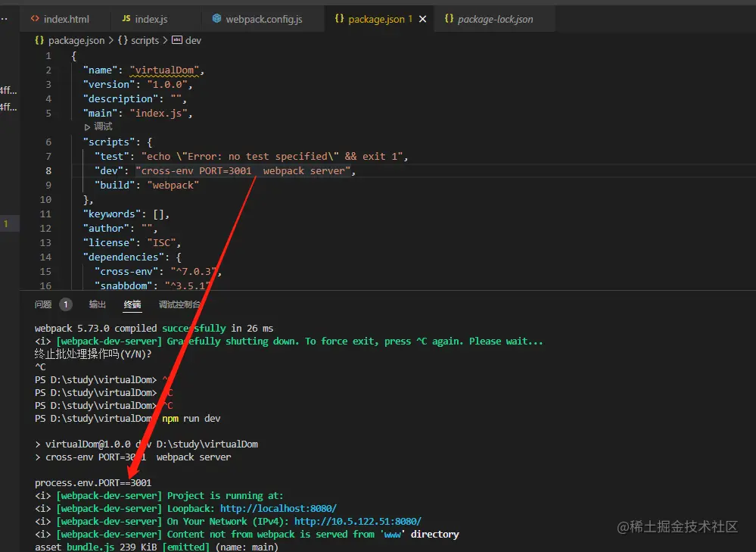This screenshot has width=756, height=552.
Task: Click the braces icon on package-lock.json tab
Action: [x=449, y=18]
